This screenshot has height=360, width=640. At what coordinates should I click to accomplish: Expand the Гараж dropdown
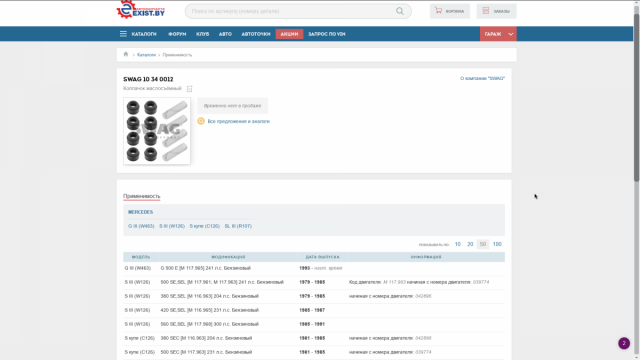pos(498,34)
